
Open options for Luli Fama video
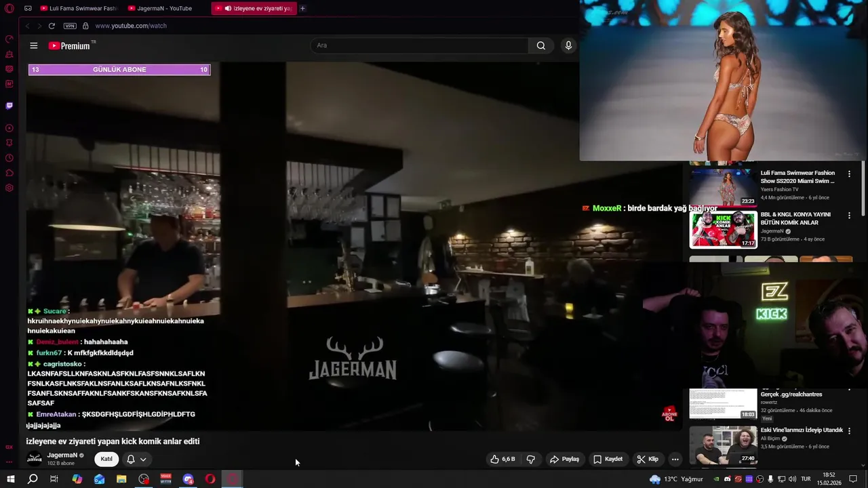(849, 174)
